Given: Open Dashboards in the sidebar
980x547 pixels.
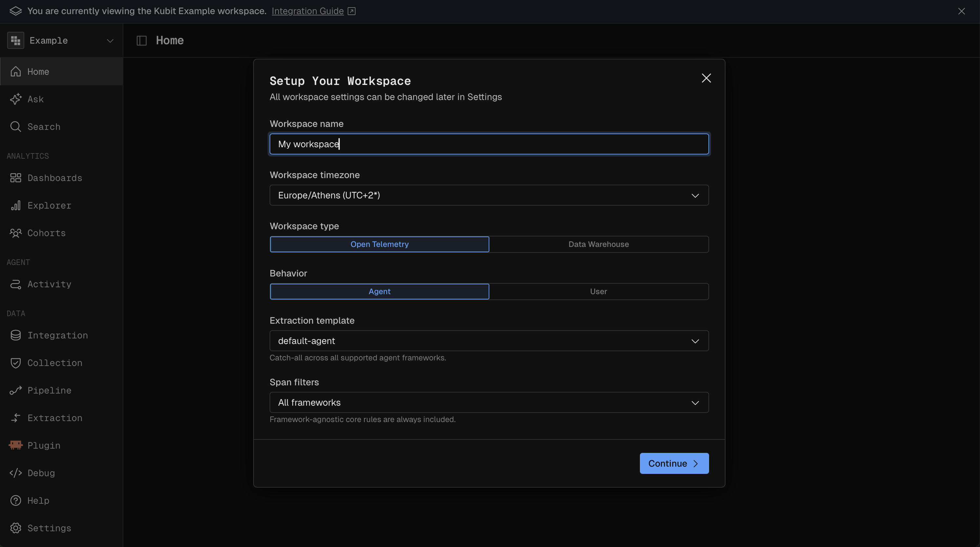Looking at the screenshot, I should tap(61, 178).
